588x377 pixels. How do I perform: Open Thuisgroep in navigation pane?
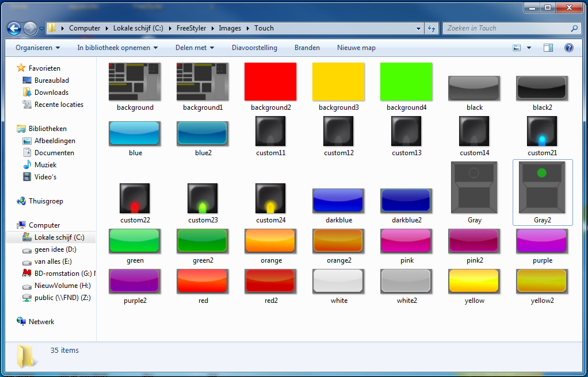(x=46, y=201)
